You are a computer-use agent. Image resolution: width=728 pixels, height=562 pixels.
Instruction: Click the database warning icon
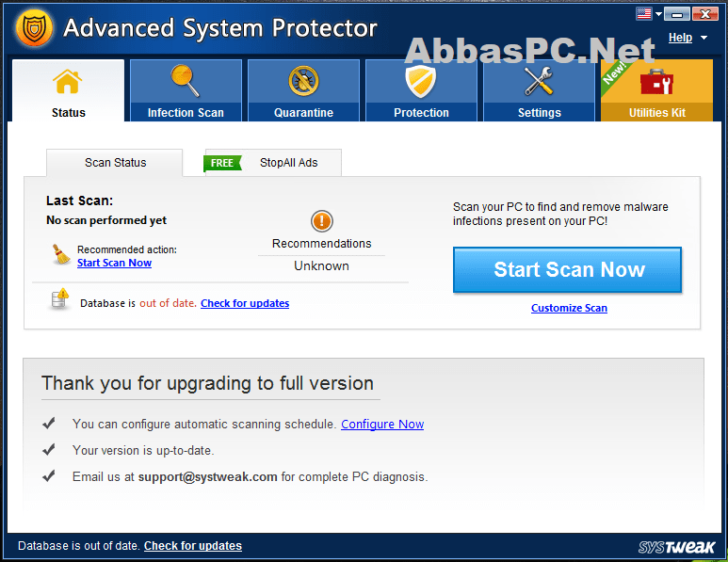[x=60, y=300]
